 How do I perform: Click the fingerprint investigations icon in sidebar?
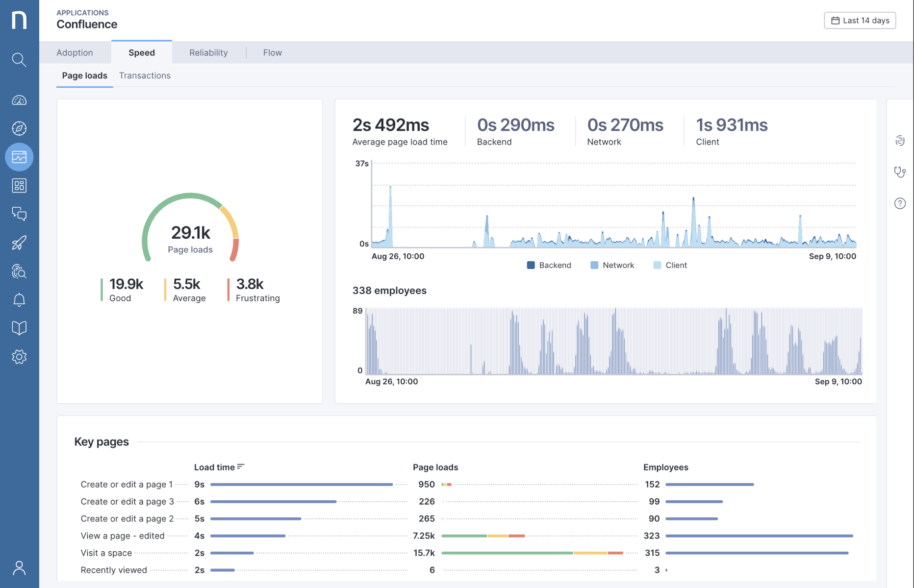click(x=19, y=271)
